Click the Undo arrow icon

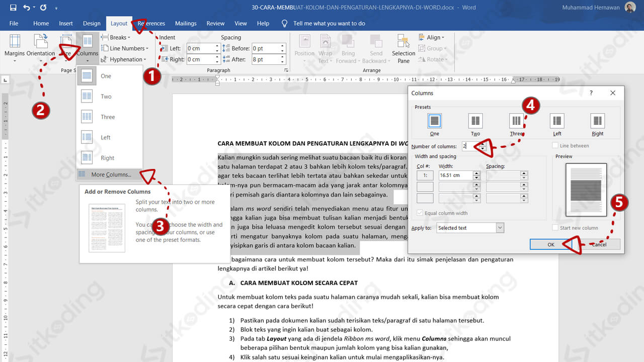(26, 8)
